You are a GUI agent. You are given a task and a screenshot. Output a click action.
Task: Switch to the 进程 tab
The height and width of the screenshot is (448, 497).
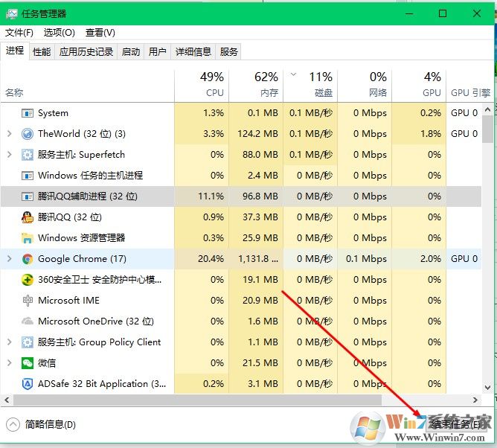[15, 51]
